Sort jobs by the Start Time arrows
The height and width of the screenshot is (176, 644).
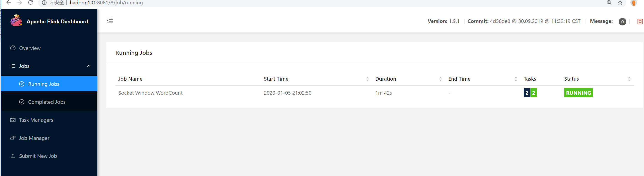[x=367, y=79]
